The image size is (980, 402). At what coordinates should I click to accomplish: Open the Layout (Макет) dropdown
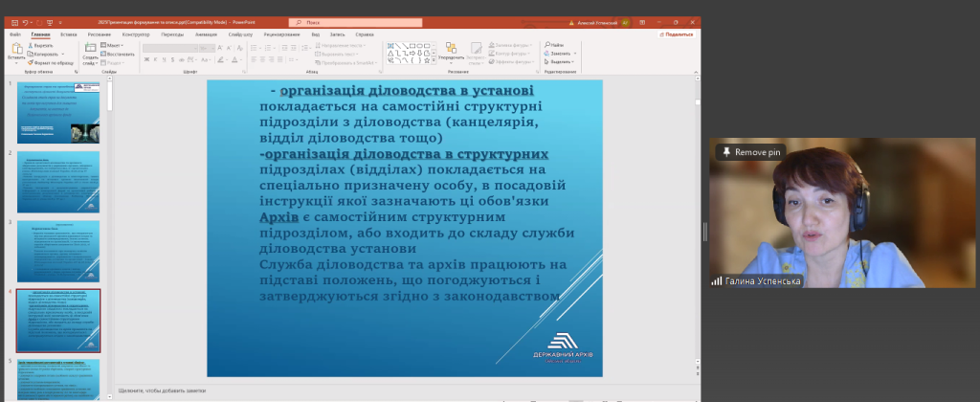point(113,45)
